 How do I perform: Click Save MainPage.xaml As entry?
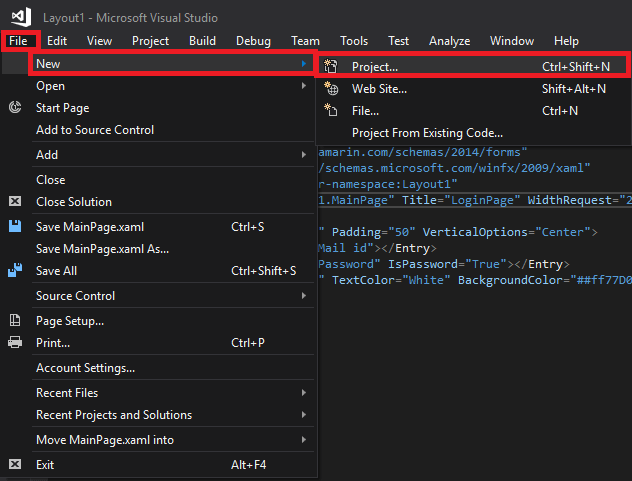tap(102, 249)
